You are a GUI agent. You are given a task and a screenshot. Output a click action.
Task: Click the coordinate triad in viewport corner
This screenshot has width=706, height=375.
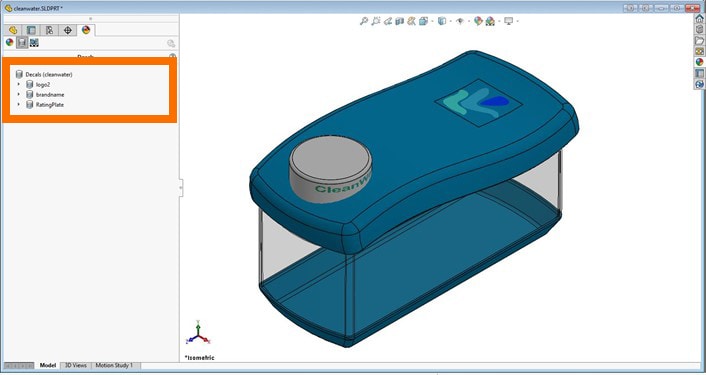pyautogui.click(x=198, y=333)
